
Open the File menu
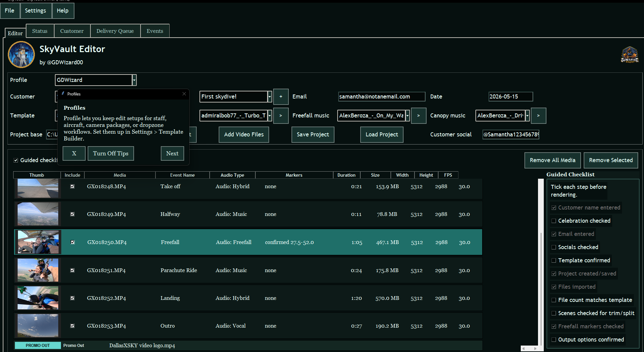(x=9, y=10)
